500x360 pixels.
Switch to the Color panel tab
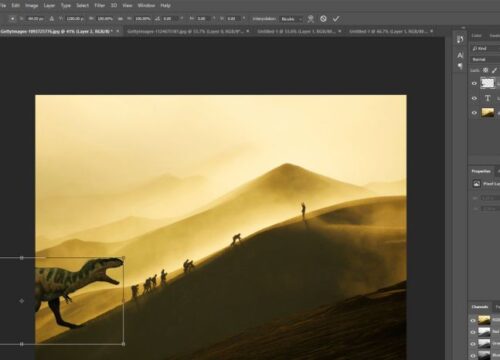477,36
